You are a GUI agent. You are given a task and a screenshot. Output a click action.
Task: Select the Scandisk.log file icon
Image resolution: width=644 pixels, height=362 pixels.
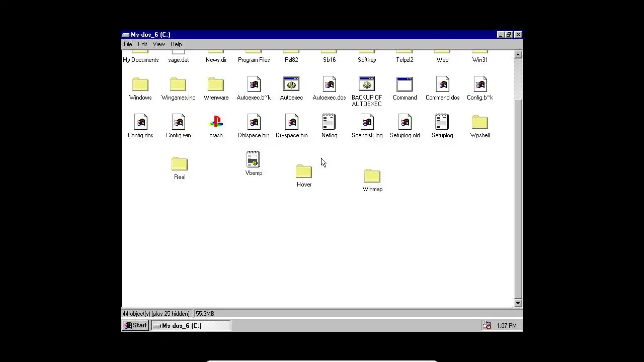367,122
